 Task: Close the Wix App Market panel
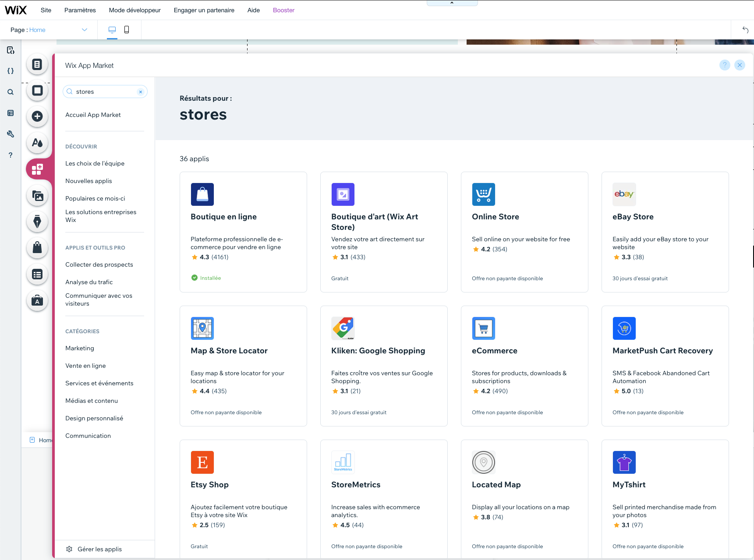tap(740, 65)
